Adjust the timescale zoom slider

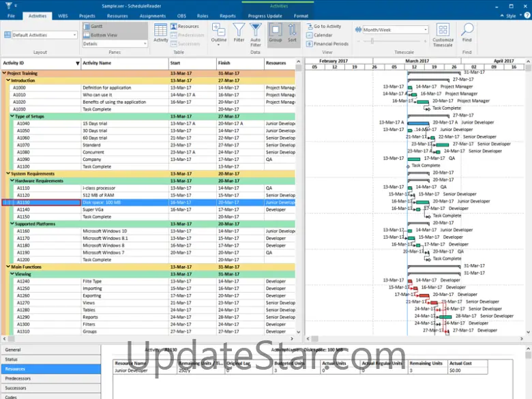pos(372,41)
